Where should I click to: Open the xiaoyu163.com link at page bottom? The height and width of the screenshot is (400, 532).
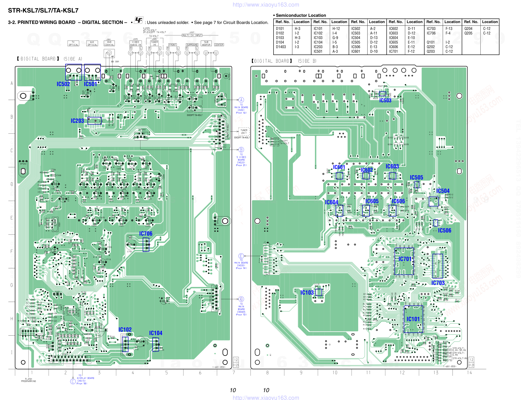pos(266,397)
